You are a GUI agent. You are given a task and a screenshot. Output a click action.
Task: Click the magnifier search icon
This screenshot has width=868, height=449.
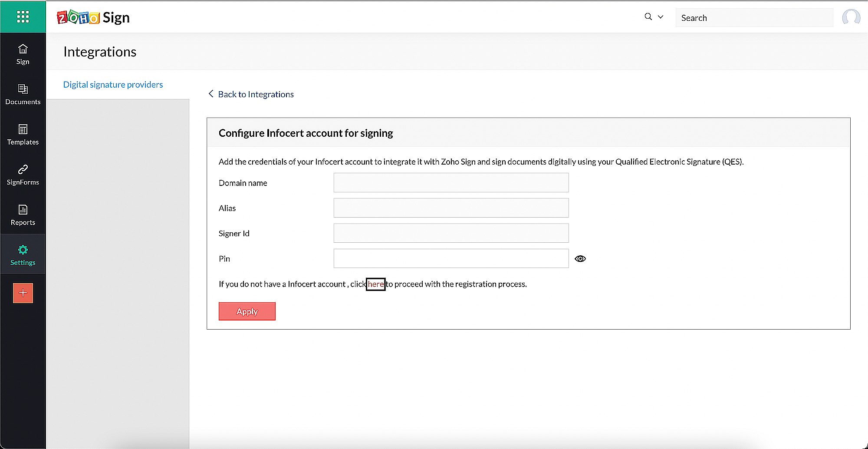tap(648, 17)
